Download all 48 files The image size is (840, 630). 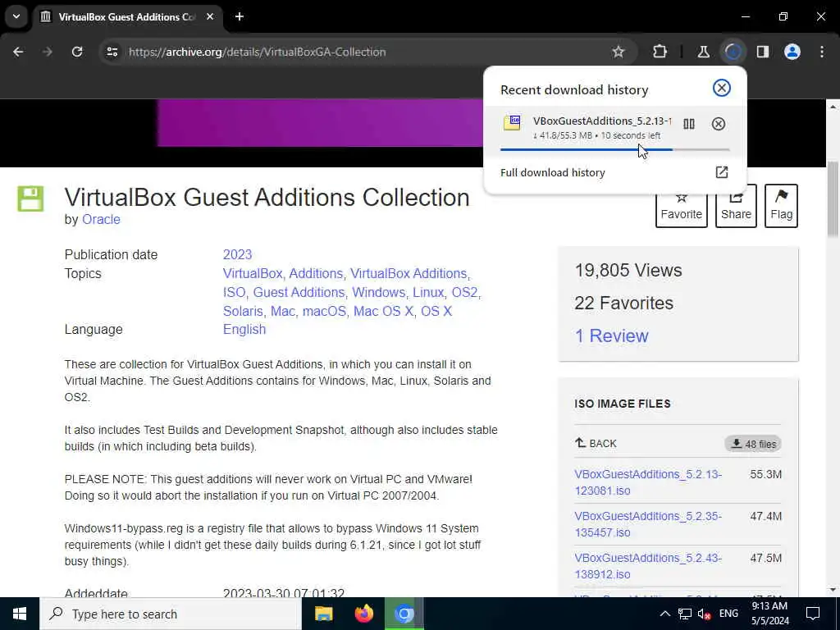[753, 444]
